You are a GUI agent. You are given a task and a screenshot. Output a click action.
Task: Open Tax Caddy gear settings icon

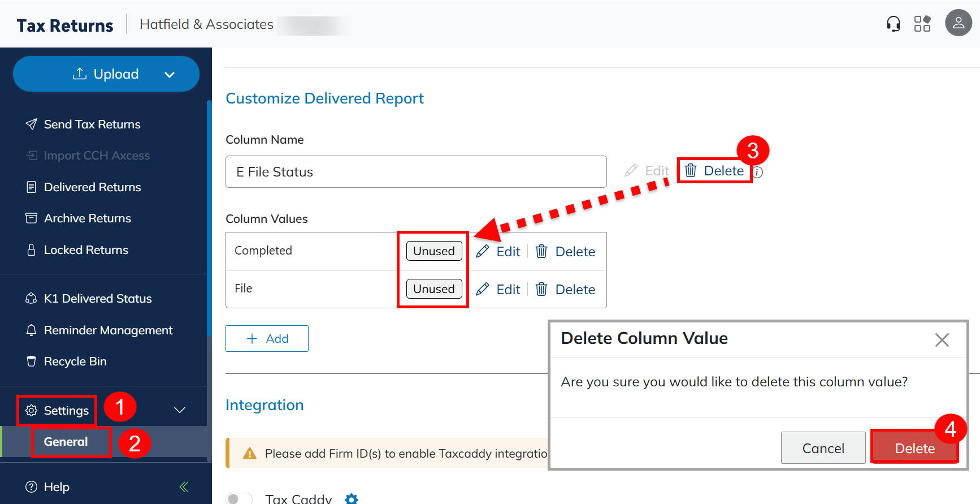point(352,498)
